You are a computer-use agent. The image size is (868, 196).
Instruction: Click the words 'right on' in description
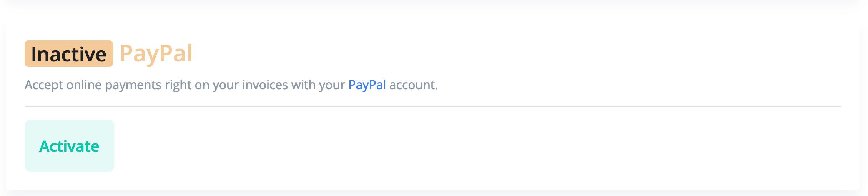point(187,85)
